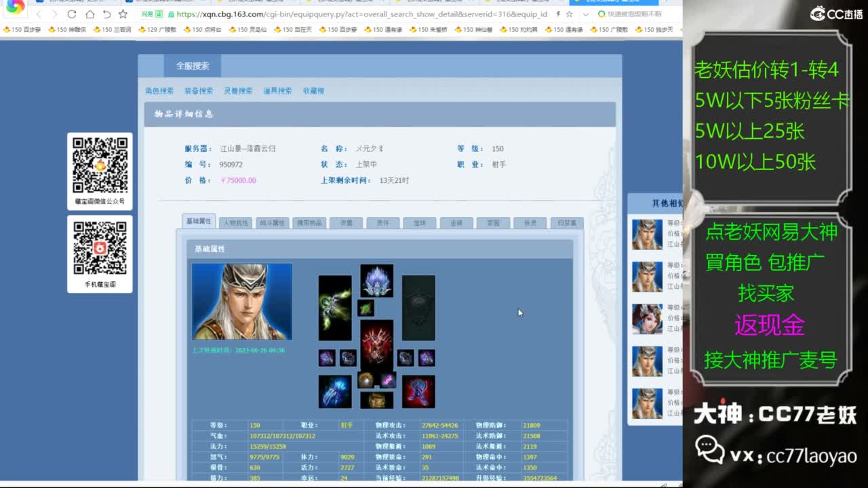Click the undo/restore arrow icon in toolbar

[x=106, y=14]
